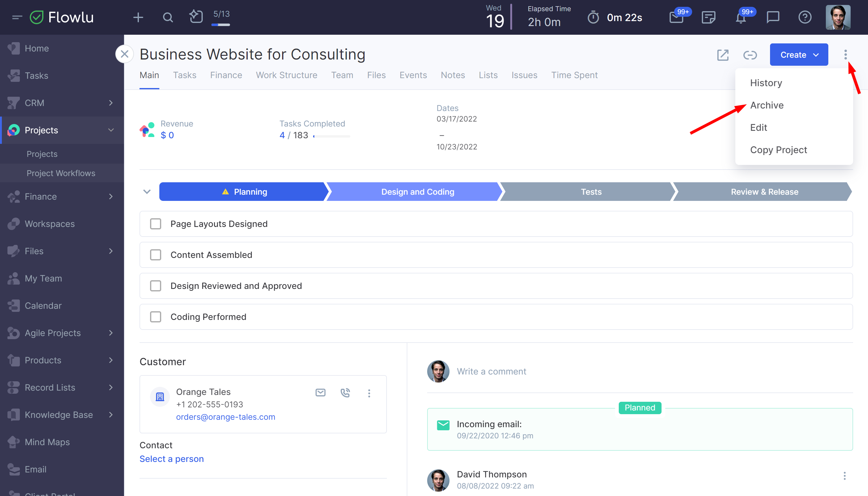This screenshot has width=868, height=496.
Task: Open Mind Maps in the sidebar
Action: pyautogui.click(x=62, y=442)
